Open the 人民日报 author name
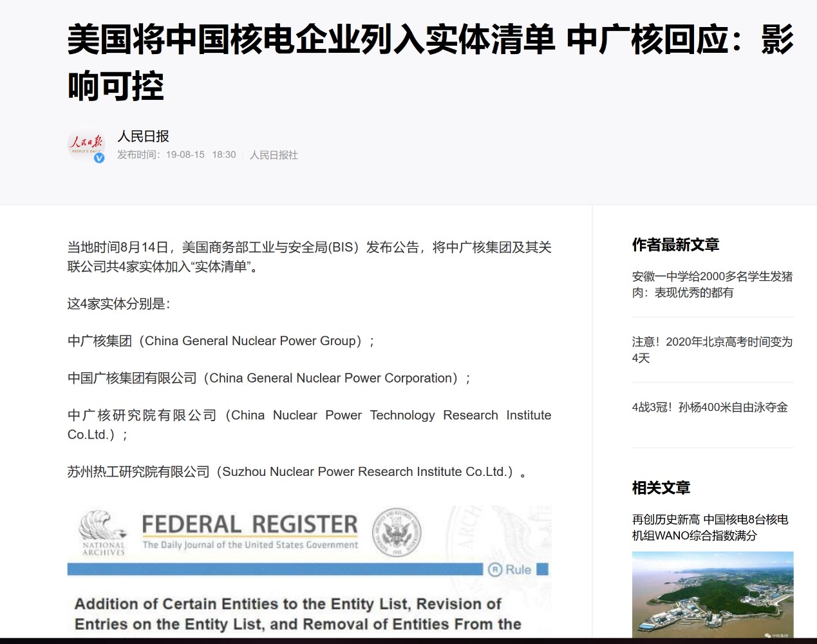This screenshot has height=644, width=817. point(143,136)
